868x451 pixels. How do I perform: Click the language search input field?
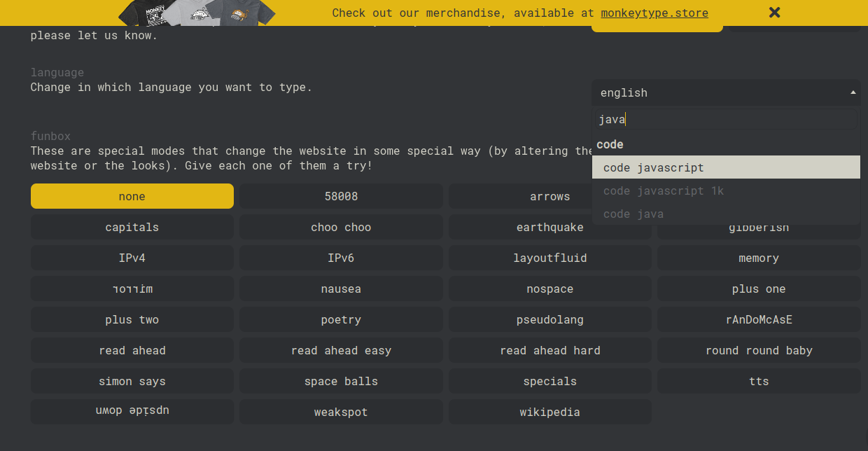(725, 120)
